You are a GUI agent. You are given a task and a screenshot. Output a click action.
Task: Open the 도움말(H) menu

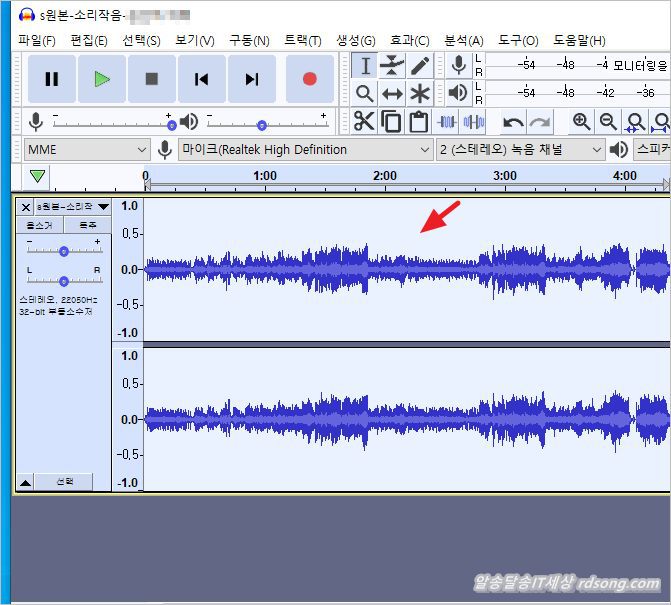579,41
